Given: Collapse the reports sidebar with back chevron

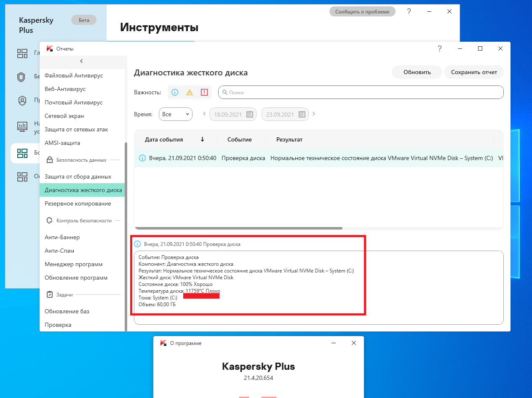Looking at the screenshot, I should coord(81,61).
